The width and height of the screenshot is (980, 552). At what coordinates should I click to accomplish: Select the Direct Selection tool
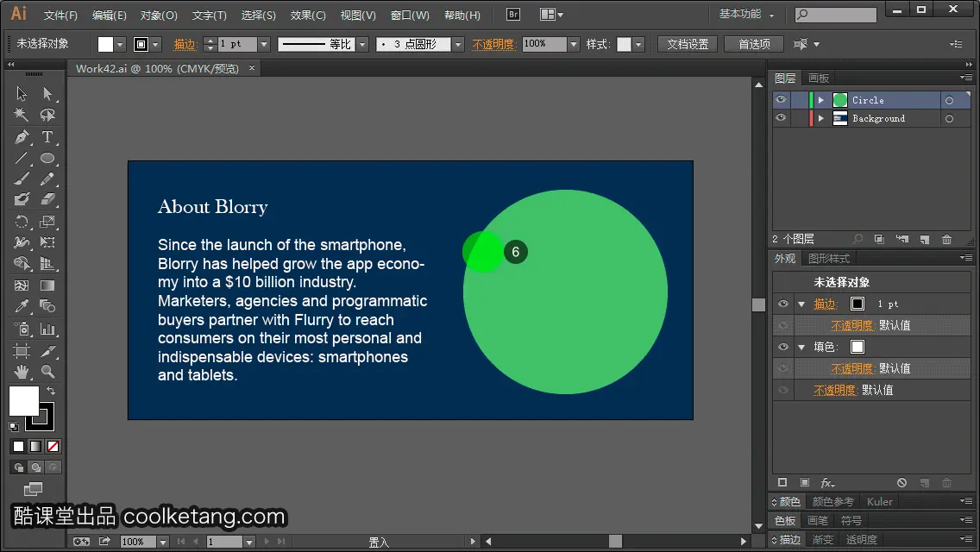point(47,94)
